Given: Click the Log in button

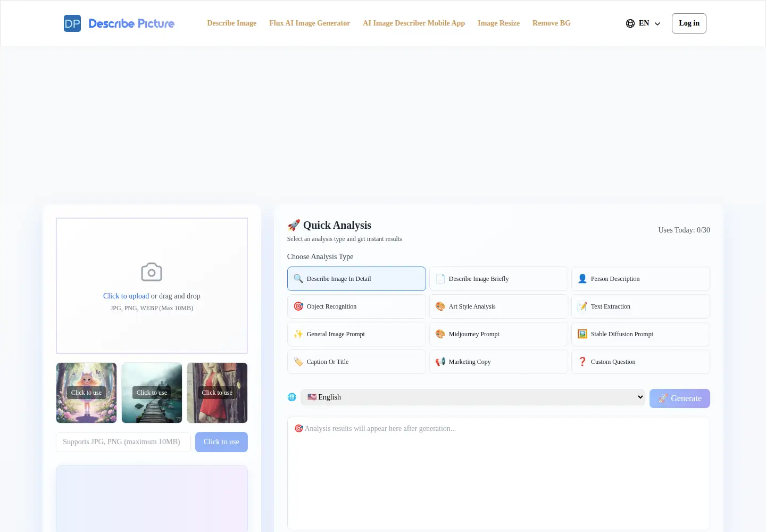Looking at the screenshot, I should pos(689,23).
